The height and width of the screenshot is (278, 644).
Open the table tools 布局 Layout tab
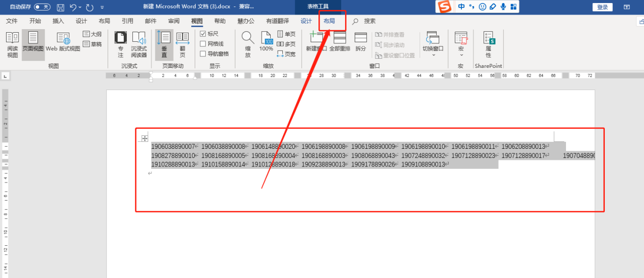pyautogui.click(x=329, y=21)
